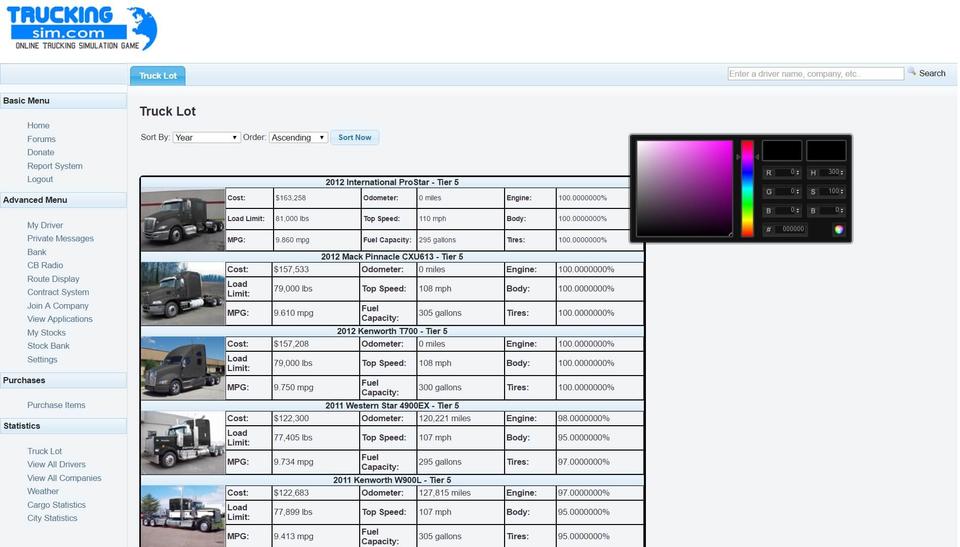Image resolution: width=960 pixels, height=547 pixels.
Task: Open the Kenworth W900L truck thumbnail
Action: [183, 515]
